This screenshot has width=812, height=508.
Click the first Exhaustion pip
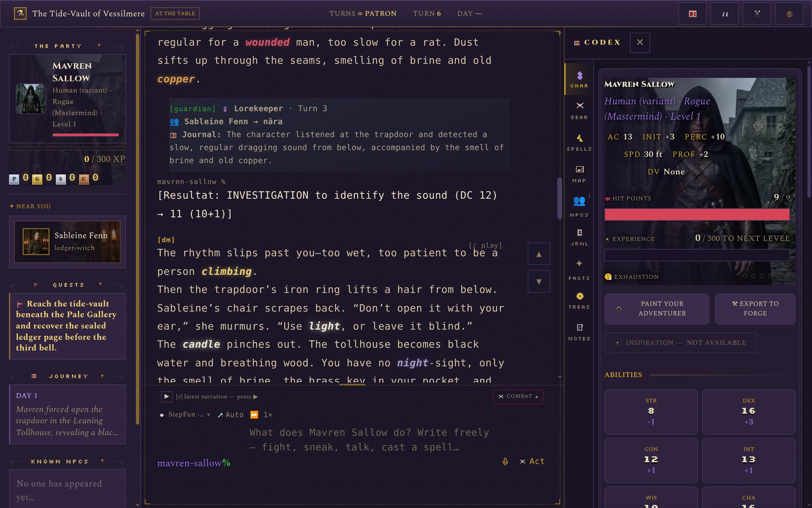(745, 276)
